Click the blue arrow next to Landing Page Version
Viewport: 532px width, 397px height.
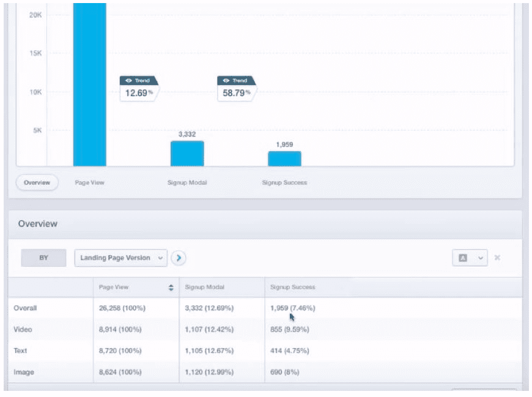pyautogui.click(x=178, y=258)
